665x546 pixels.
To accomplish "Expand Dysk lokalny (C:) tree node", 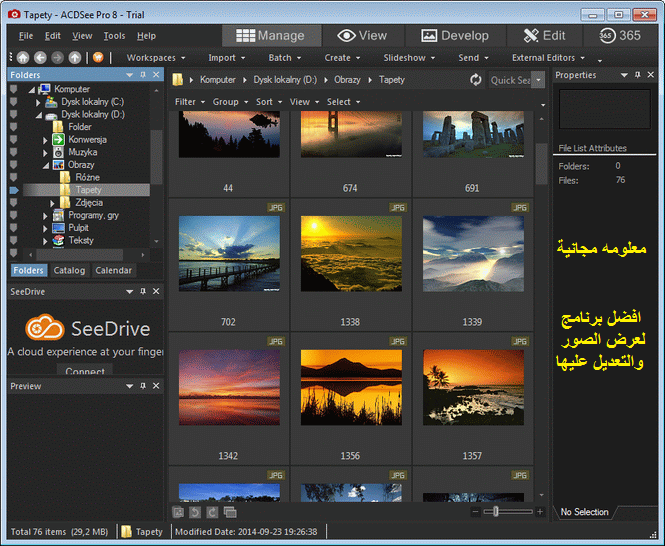I will click(38, 102).
